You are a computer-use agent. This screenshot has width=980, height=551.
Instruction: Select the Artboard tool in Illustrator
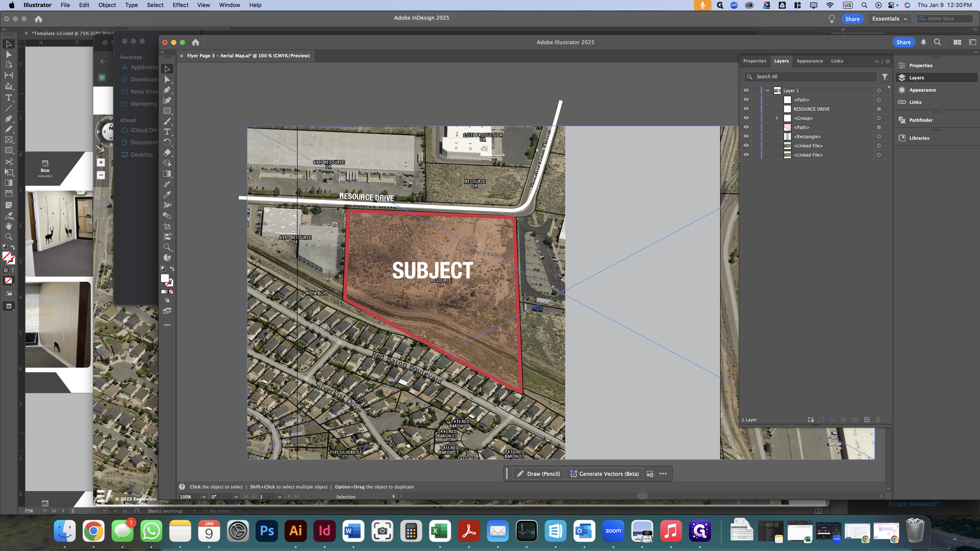[167, 226]
